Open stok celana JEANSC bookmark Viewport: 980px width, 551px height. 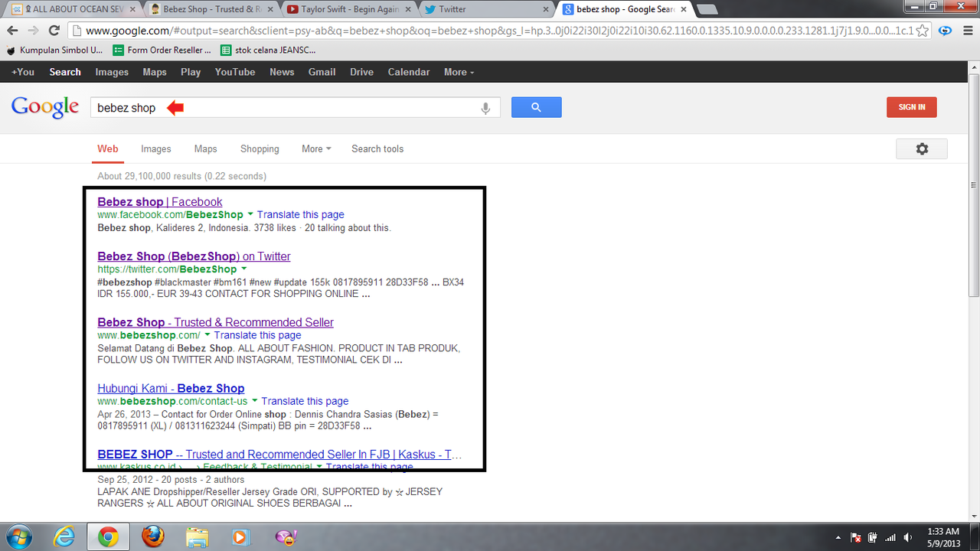(x=268, y=50)
